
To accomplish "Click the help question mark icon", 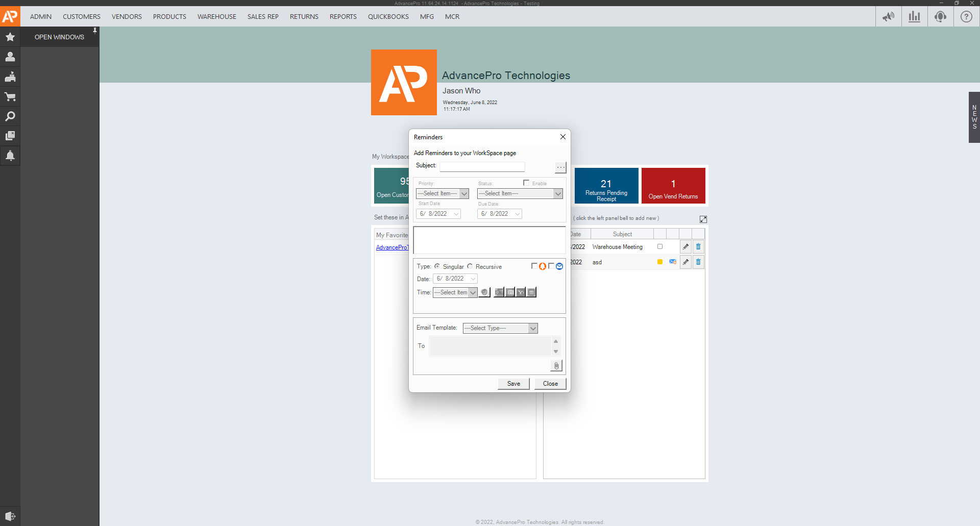I will click(966, 17).
